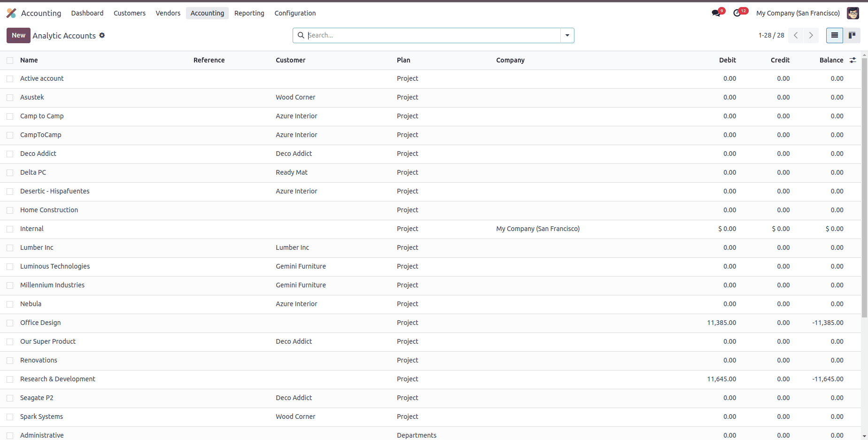Open the Millennium Industries record

click(53, 285)
